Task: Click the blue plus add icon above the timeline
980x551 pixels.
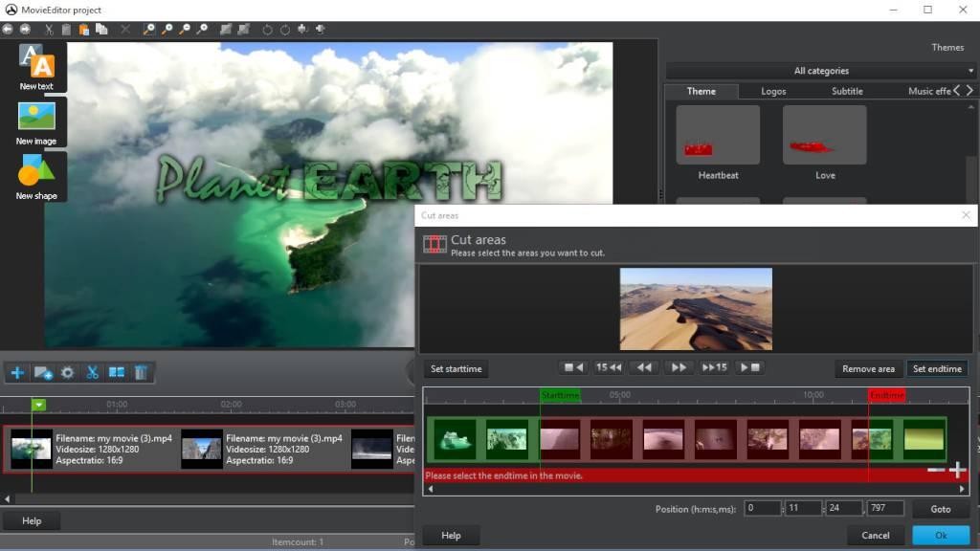Action: point(17,373)
